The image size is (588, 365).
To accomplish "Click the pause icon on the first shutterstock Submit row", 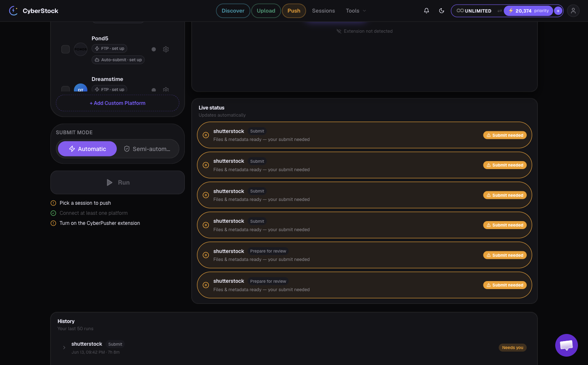I will [206, 135].
